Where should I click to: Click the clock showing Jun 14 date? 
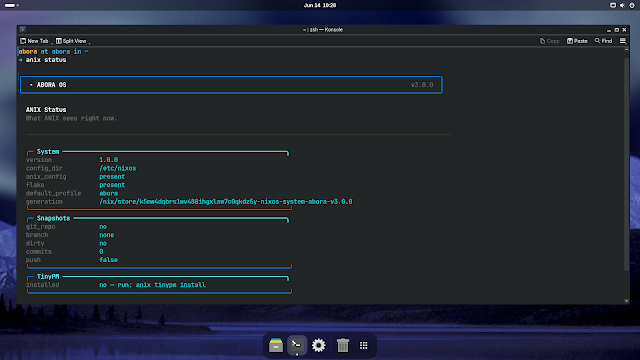pyautogui.click(x=320, y=5)
